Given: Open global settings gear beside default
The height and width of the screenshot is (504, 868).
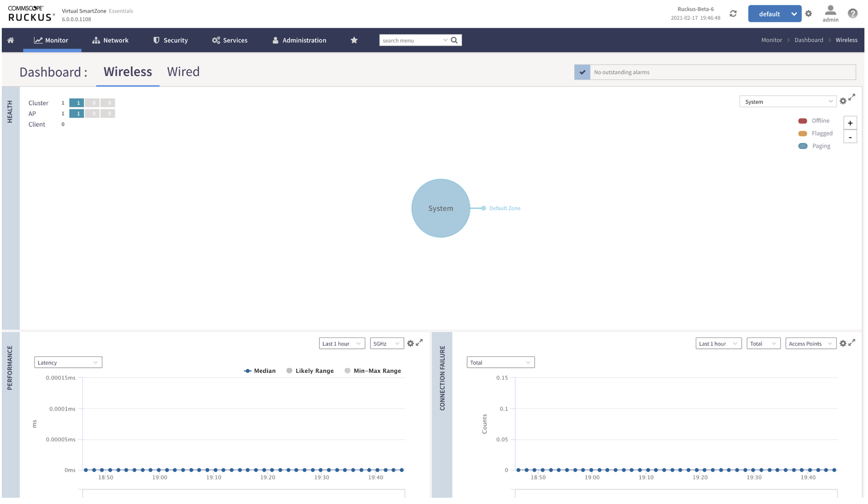Looking at the screenshot, I should (808, 13).
